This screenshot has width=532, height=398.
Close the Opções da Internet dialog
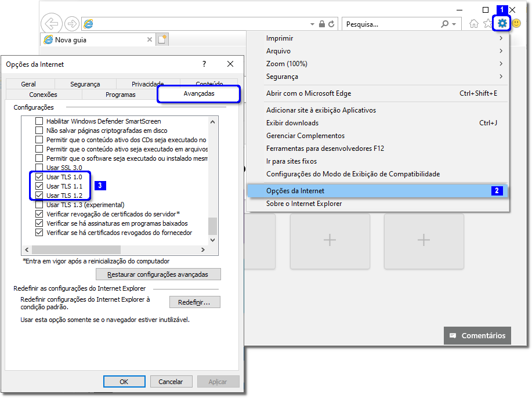coord(230,64)
